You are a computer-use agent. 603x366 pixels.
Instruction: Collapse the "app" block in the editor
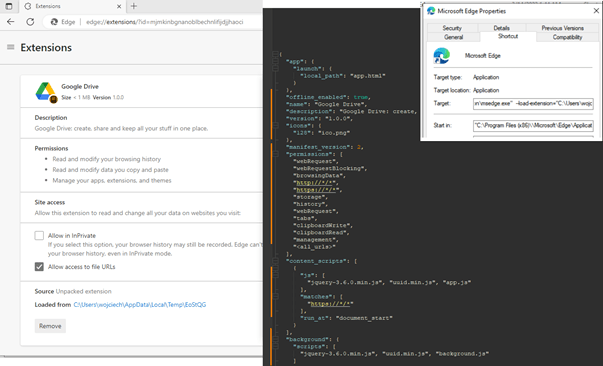coord(275,62)
